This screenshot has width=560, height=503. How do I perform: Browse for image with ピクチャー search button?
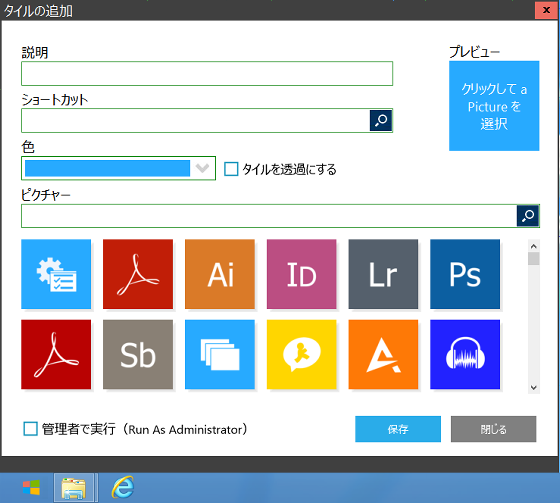pyautogui.click(x=528, y=216)
